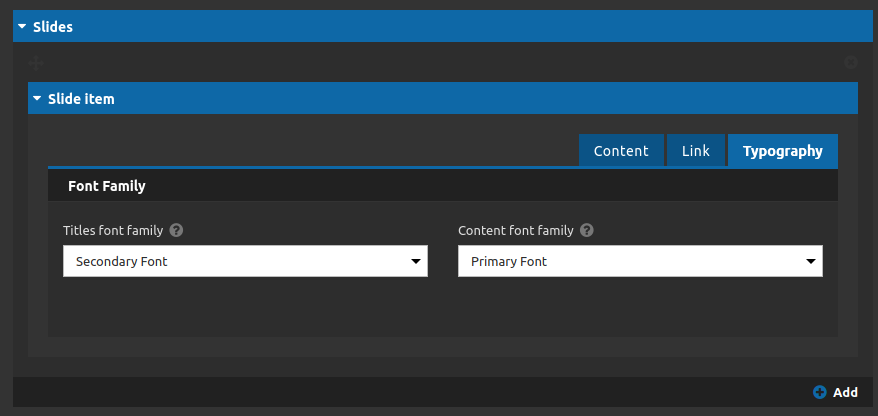The height and width of the screenshot is (416, 878).
Task: Click the Slide item header label
Action: 81,99
